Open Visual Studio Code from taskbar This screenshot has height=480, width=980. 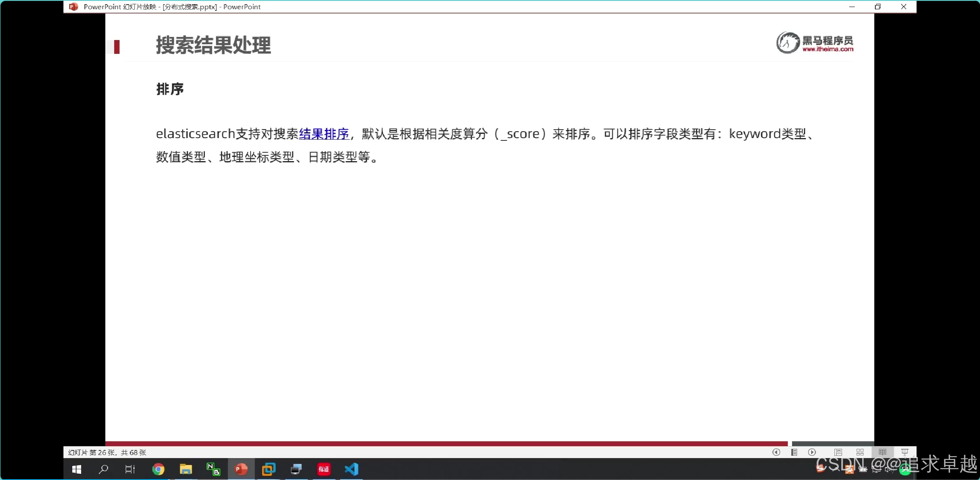click(351, 469)
